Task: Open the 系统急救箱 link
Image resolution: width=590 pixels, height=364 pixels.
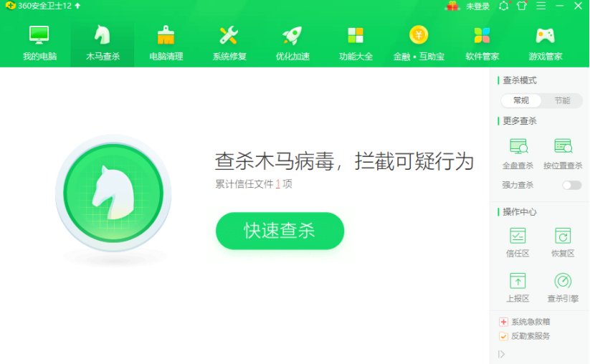Action: 525,322
